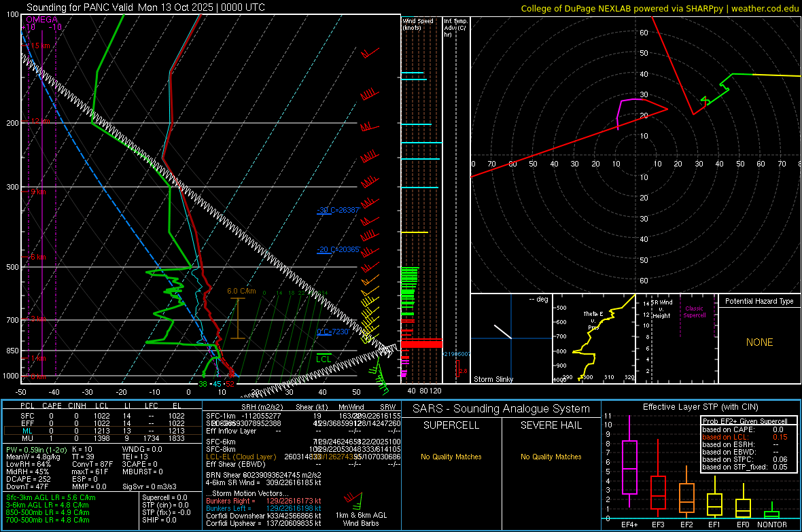802x532 pixels.
Task: Click the -20 C=20365' level label
Action: tap(338, 249)
